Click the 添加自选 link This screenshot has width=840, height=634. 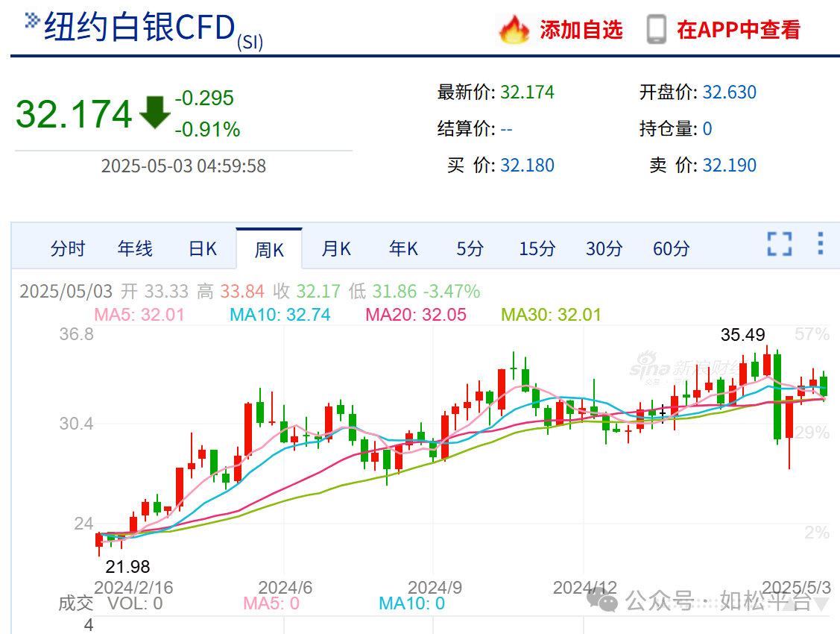(x=581, y=30)
